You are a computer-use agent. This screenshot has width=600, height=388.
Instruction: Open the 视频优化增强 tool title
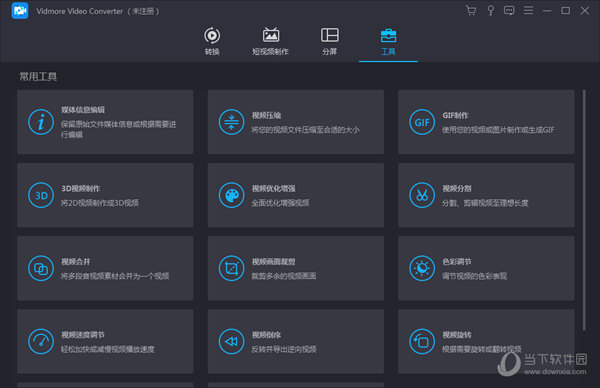(x=273, y=188)
